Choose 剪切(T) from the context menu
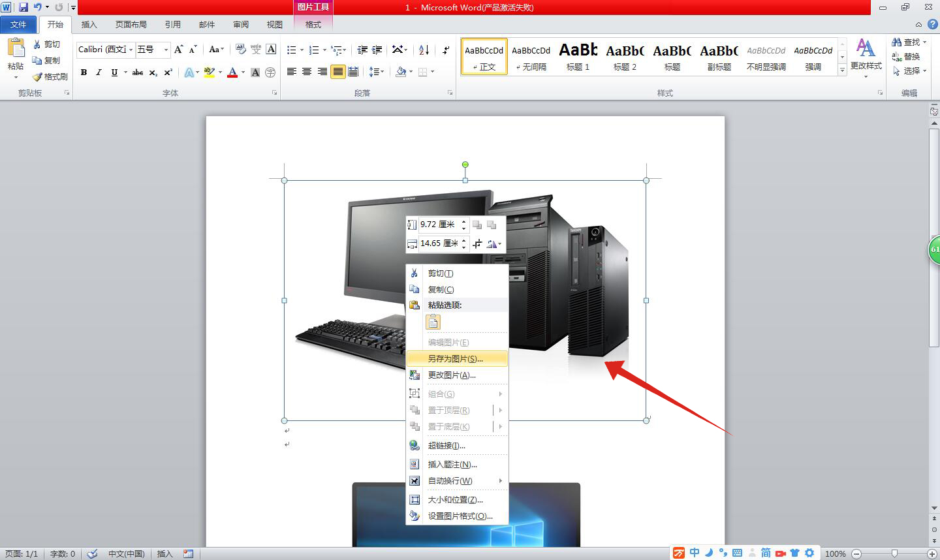 457,273
